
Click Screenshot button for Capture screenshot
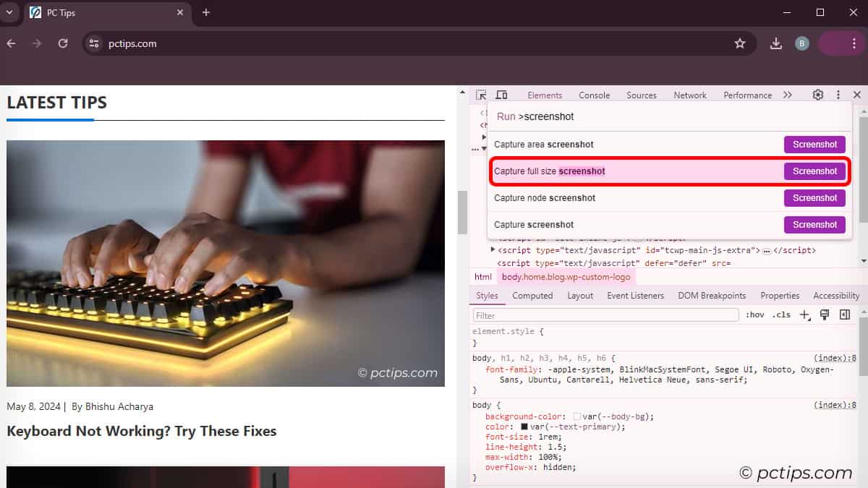(814, 225)
